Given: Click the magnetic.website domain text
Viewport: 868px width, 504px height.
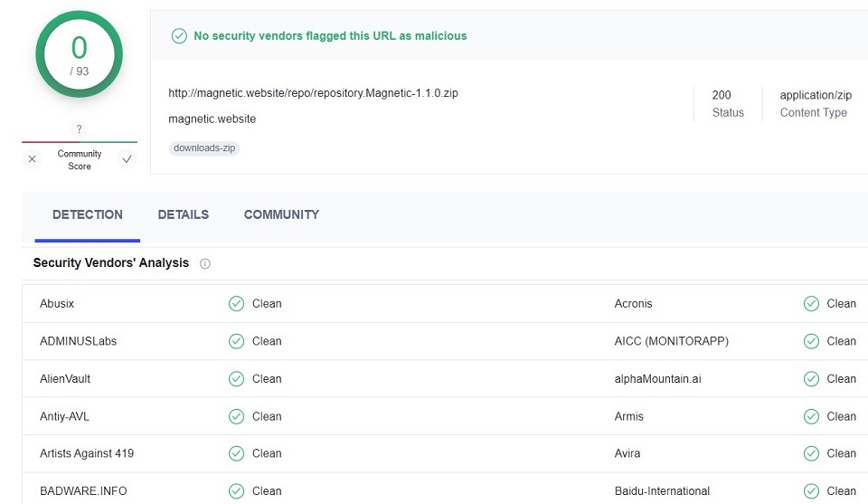Looking at the screenshot, I should 212,119.
